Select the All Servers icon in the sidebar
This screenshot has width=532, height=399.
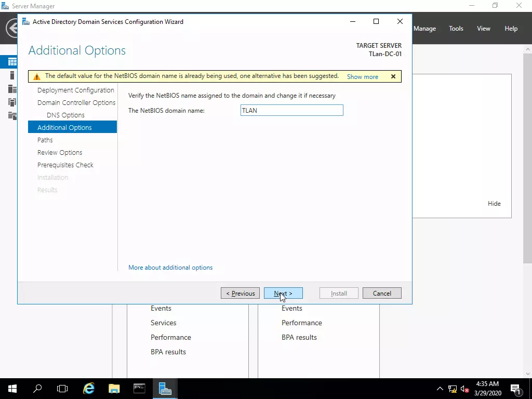click(x=12, y=89)
